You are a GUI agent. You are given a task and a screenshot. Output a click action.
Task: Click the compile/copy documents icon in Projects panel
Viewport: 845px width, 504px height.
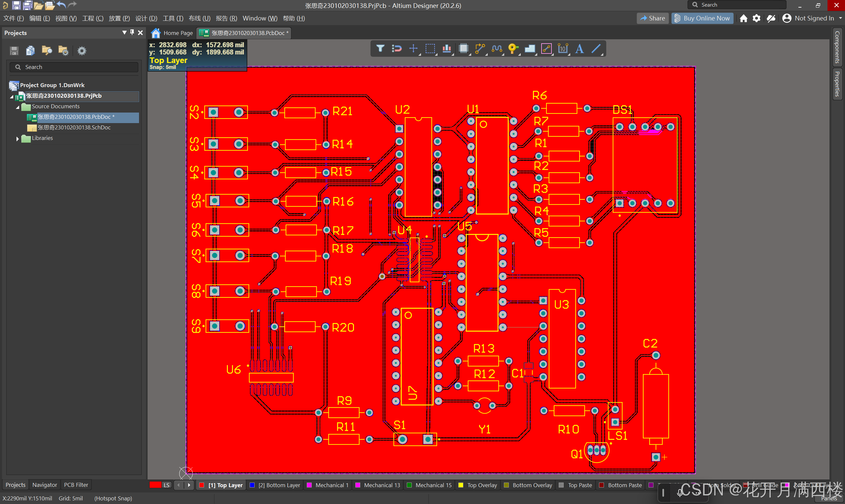(x=30, y=51)
